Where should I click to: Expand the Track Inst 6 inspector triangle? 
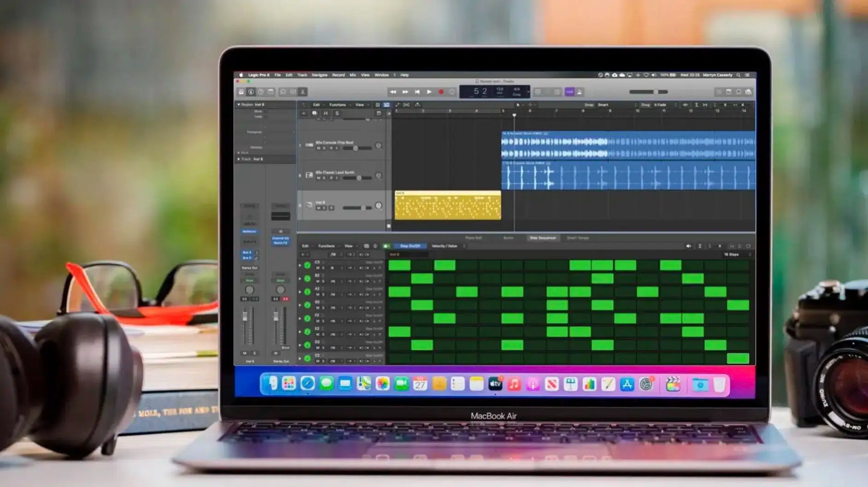(239, 159)
